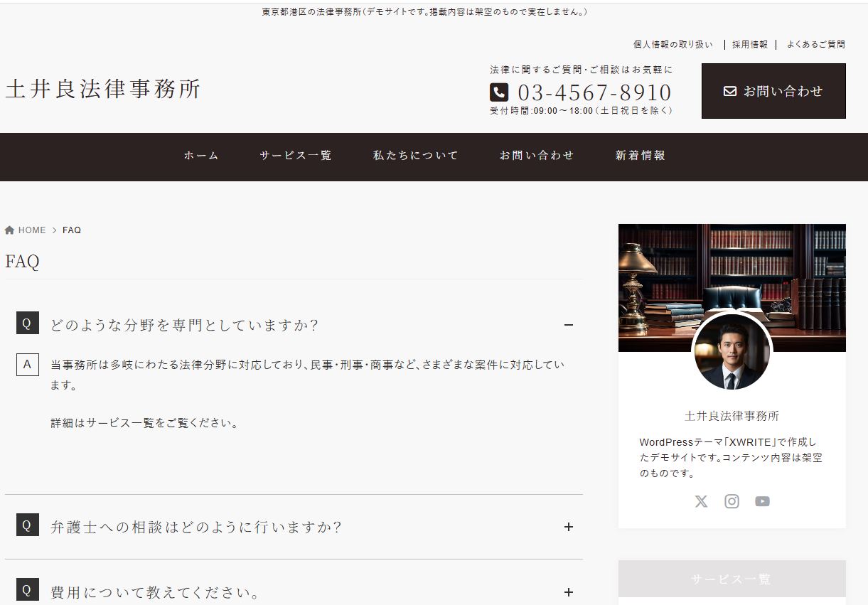Screen dimensions: 868x605
Task: Click the A icon beside the first answer
Action: pyautogui.click(x=27, y=365)
